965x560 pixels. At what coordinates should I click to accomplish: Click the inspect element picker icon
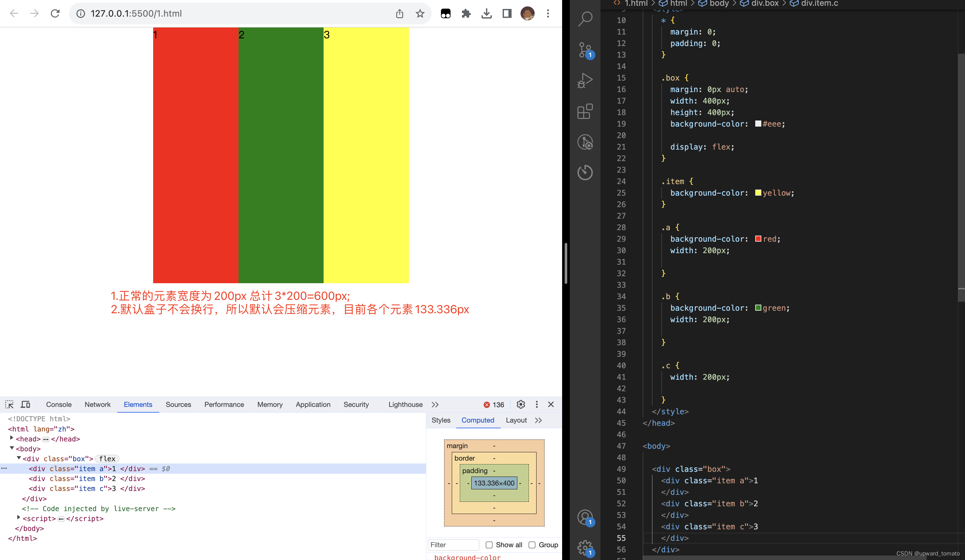tap(9, 405)
